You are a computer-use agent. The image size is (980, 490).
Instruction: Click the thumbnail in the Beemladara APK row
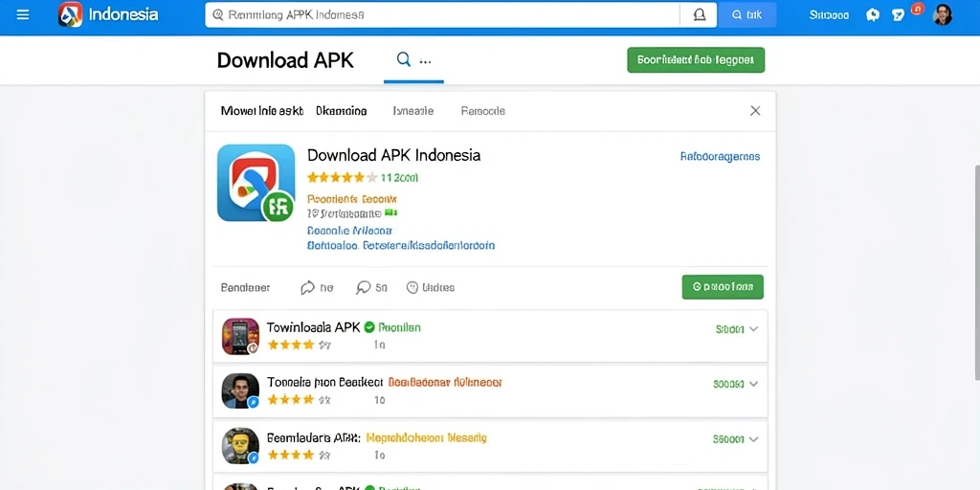pos(240,446)
